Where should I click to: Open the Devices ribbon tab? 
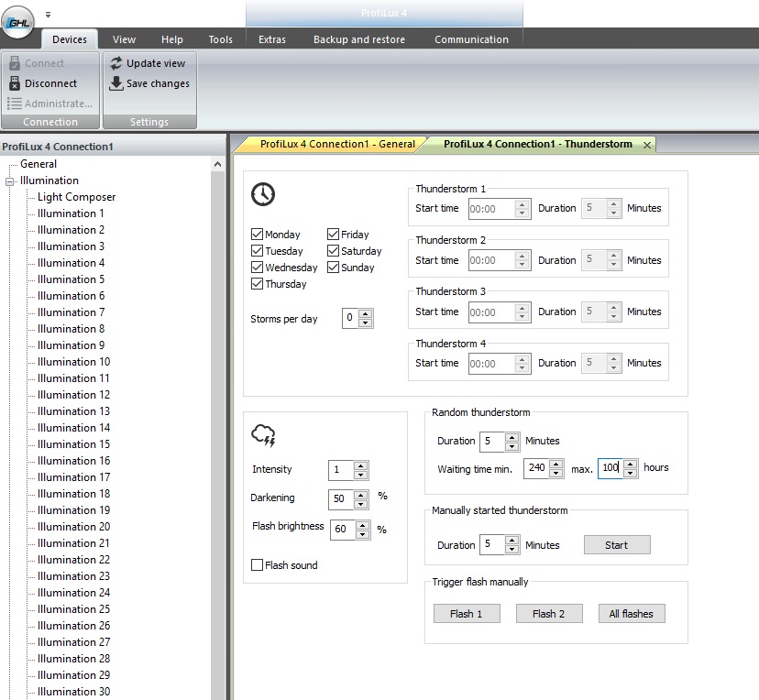tap(70, 39)
